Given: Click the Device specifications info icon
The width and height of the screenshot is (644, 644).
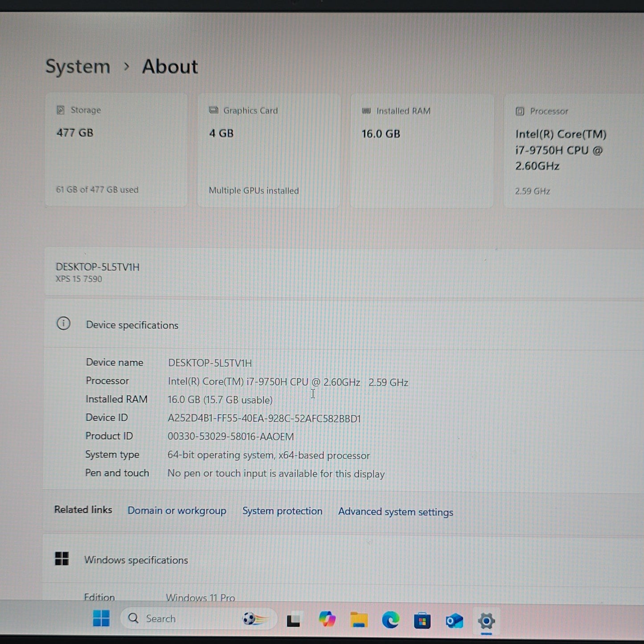Looking at the screenshot, I should click(63, 323).
